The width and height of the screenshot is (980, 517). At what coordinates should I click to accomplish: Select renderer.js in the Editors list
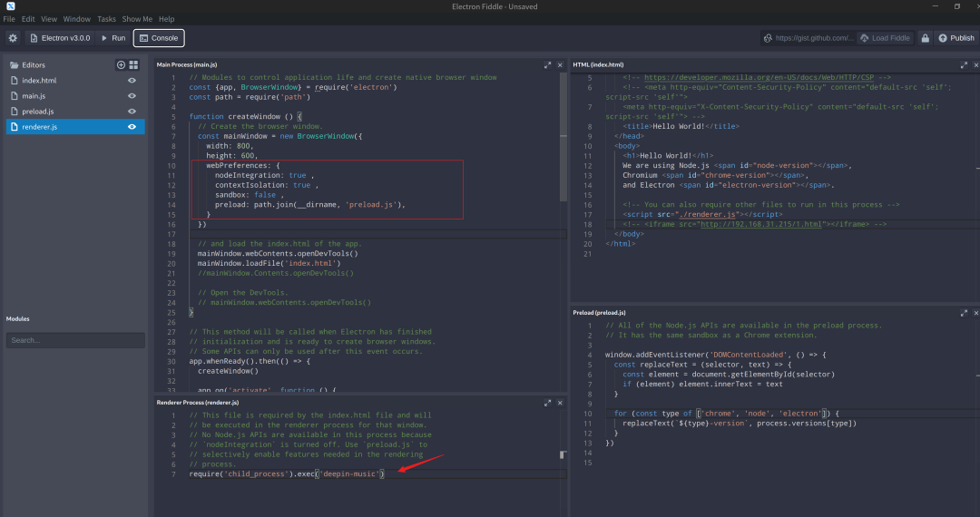click(x=75, y=127)
